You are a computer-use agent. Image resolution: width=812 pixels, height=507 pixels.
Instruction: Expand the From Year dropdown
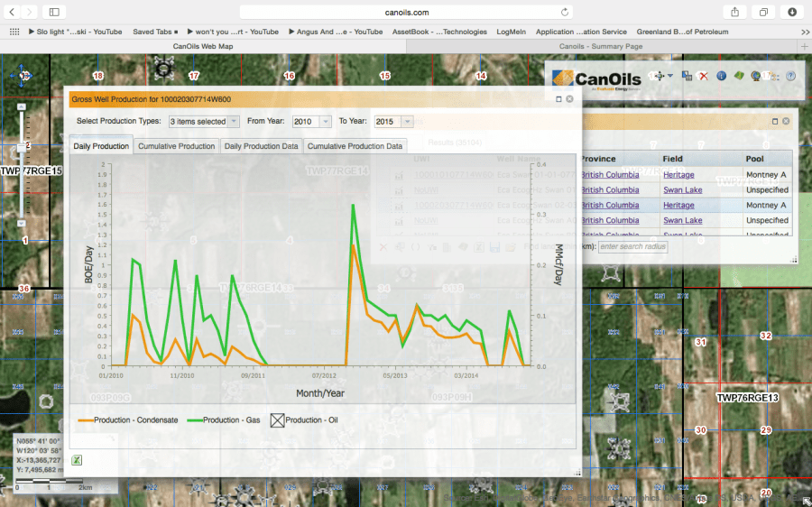click(312, 121)
